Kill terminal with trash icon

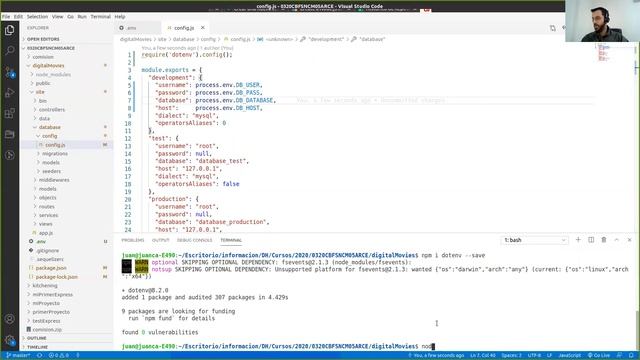(x=604, y=240)
